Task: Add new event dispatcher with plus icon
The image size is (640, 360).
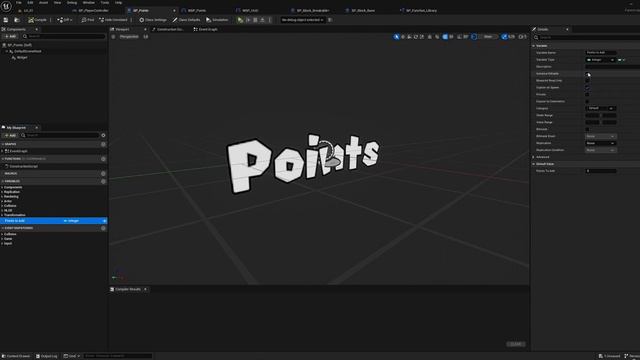Action: coord(103,228)
